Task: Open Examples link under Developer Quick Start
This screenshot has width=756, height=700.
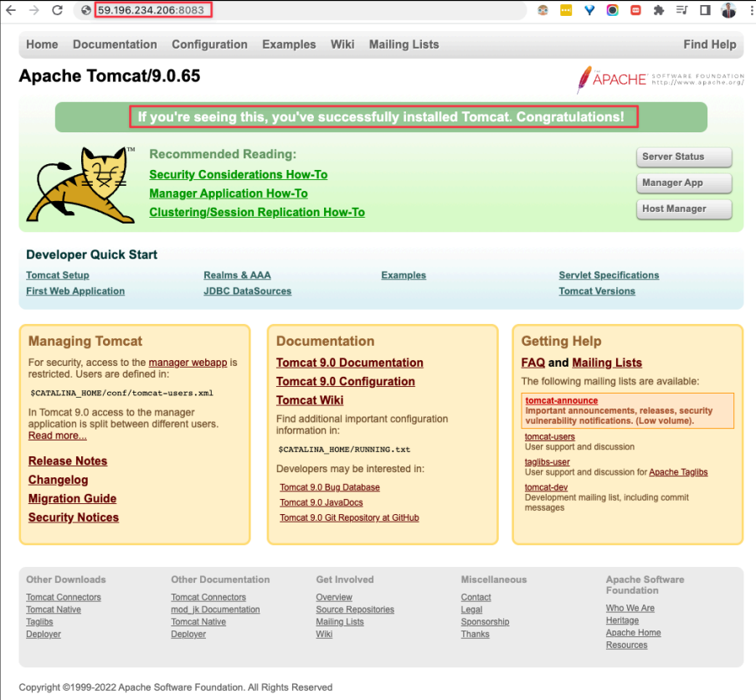Action: pyautogui.click(x=404, y=275)
